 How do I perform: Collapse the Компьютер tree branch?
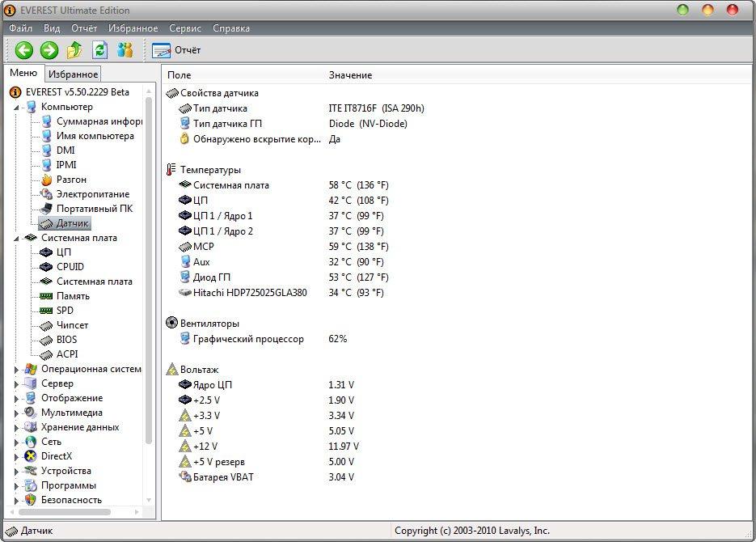pos(16,107)
